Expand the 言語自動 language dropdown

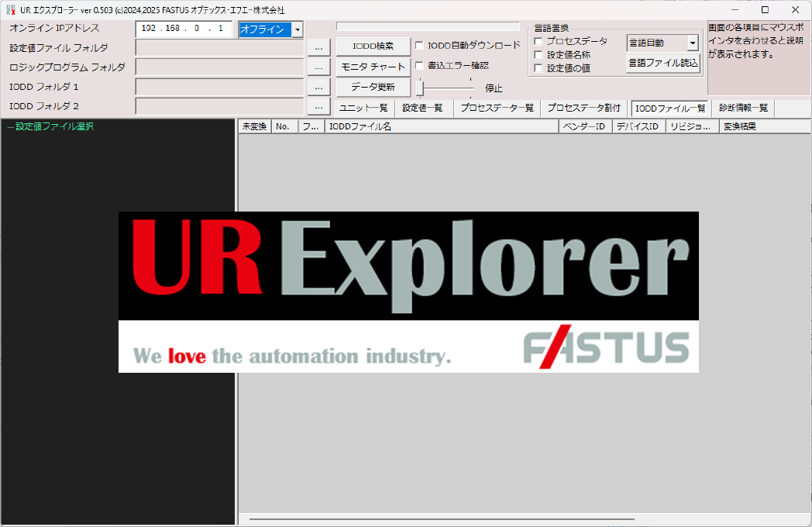pos(692,43)
